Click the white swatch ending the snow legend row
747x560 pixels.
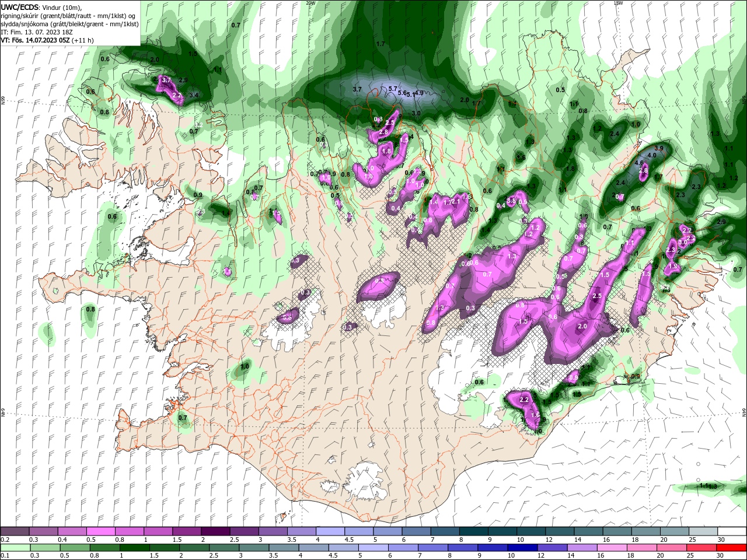click(x=732, y=531)
